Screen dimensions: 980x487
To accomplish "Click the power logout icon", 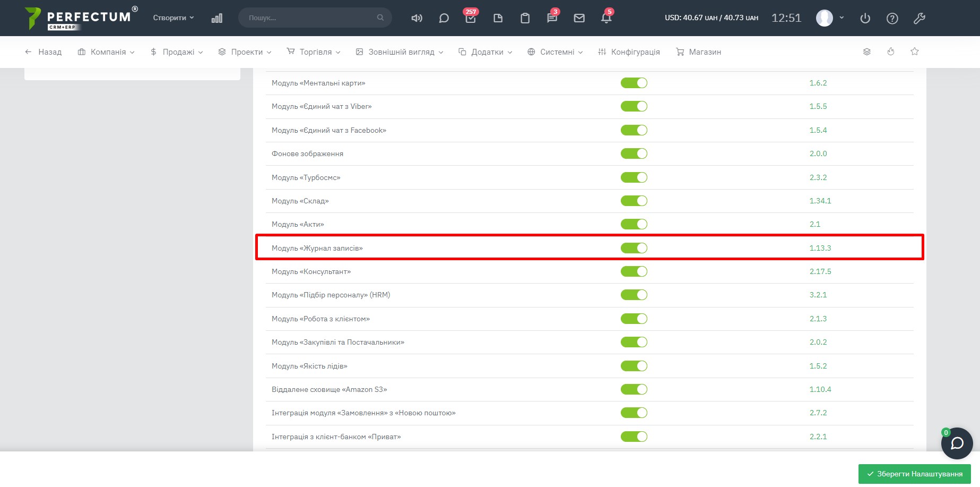I will pyautogui.click(x=865, y=19).
